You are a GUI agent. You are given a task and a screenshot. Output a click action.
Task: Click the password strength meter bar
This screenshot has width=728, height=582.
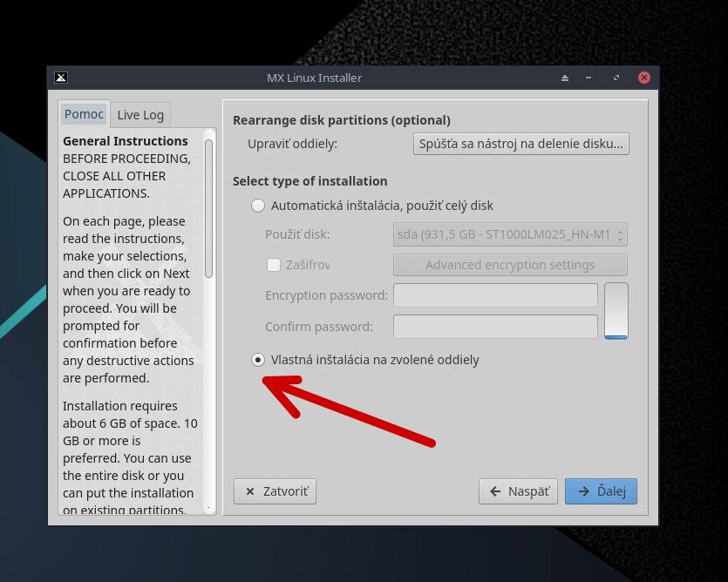point(616,311)
